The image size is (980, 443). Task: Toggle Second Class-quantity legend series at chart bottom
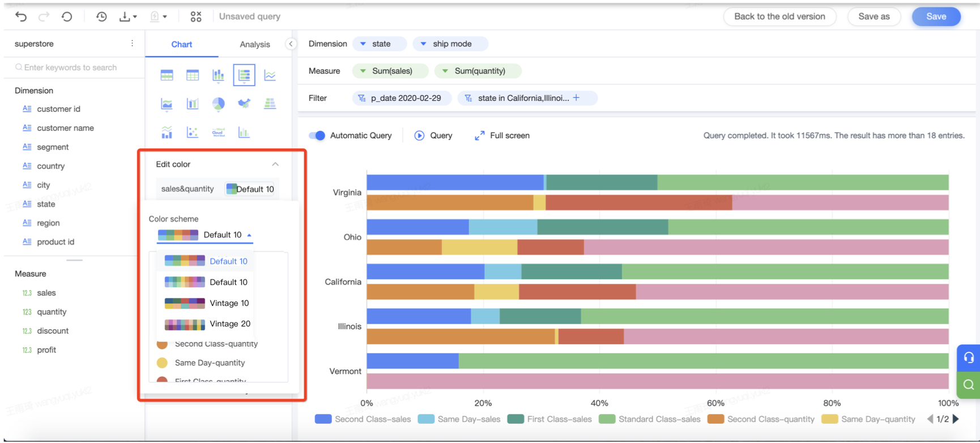761,419
